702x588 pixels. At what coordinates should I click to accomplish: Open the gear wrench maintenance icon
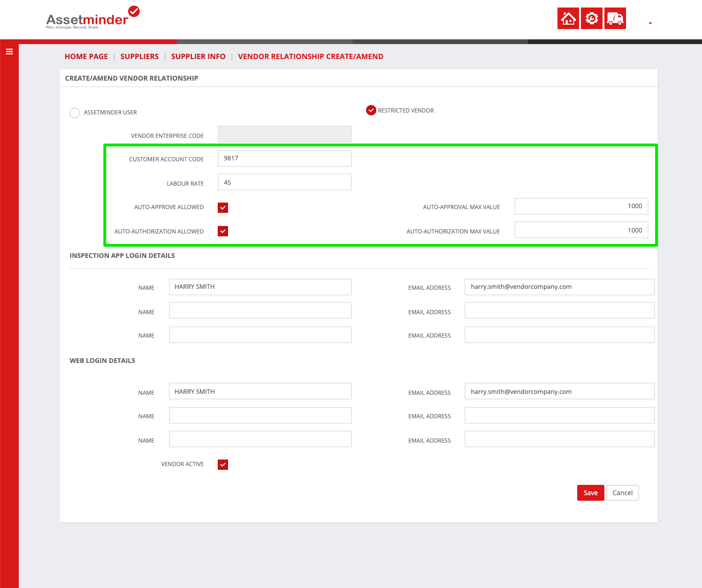pyautogui.click(x=592, y=18)
